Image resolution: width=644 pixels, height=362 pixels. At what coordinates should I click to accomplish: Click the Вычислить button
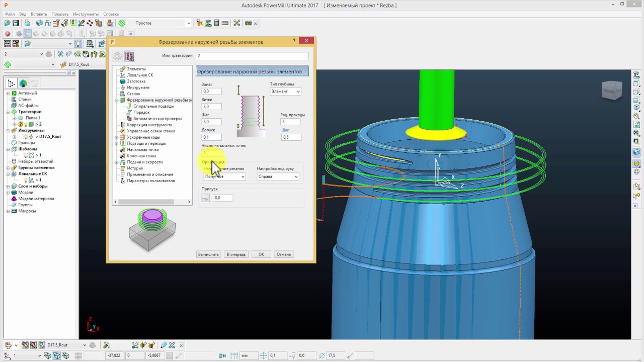pos(208,254)
